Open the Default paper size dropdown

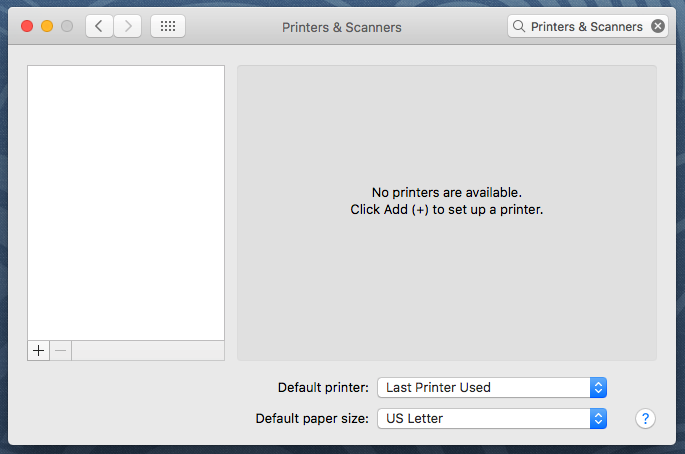(x=492, y=418)
